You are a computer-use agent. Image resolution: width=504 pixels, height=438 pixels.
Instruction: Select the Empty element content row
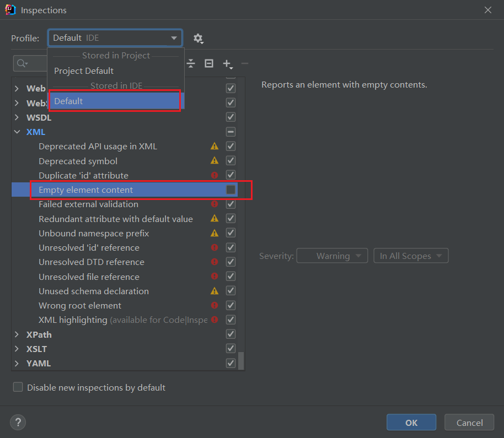point(125,190)
